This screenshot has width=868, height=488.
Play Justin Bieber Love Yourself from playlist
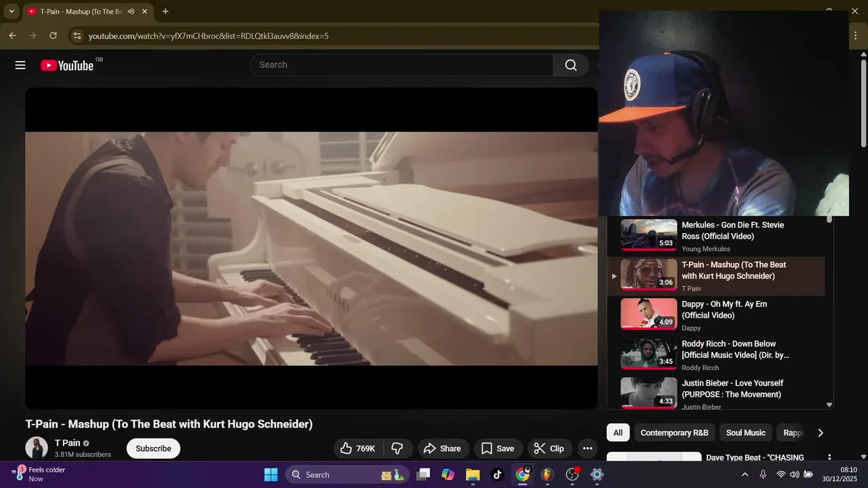pos(716,394)
